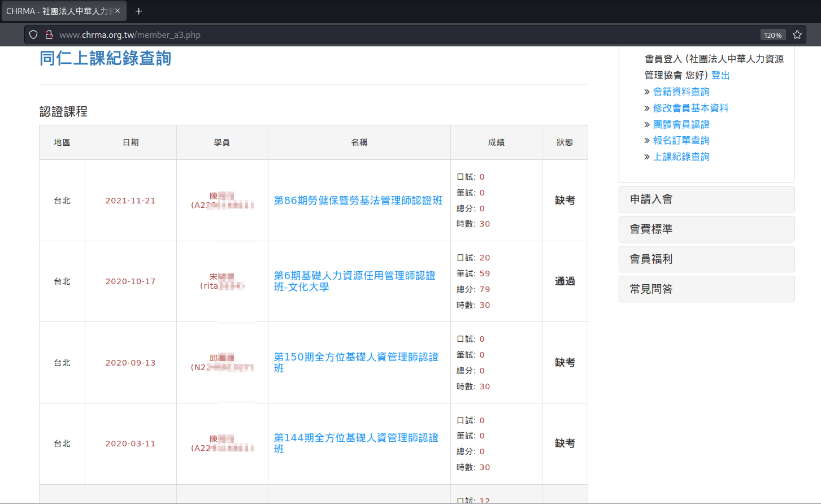Click the 120% zoom level indicator
Image resolution: width=821 pixels, height=504 pixels.
click(773, 35)
